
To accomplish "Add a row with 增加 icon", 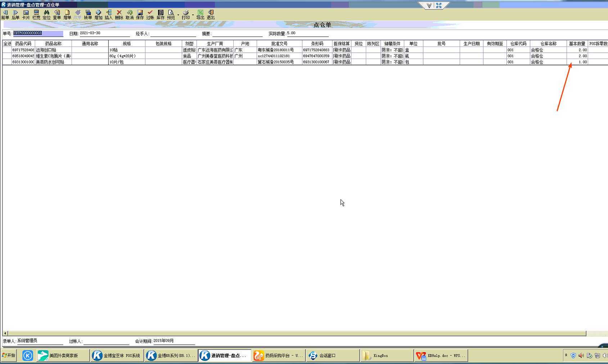I will click(x=98, y=15).
